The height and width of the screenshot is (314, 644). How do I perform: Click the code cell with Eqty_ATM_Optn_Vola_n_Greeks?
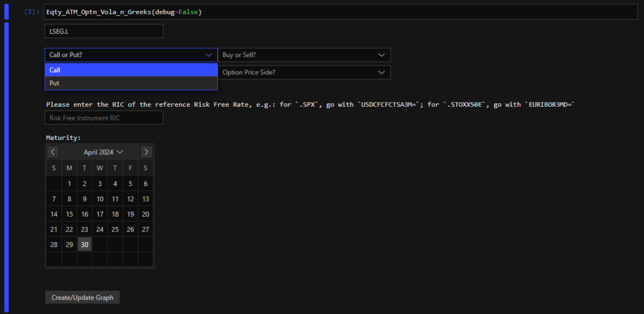[x=341, y=12]
